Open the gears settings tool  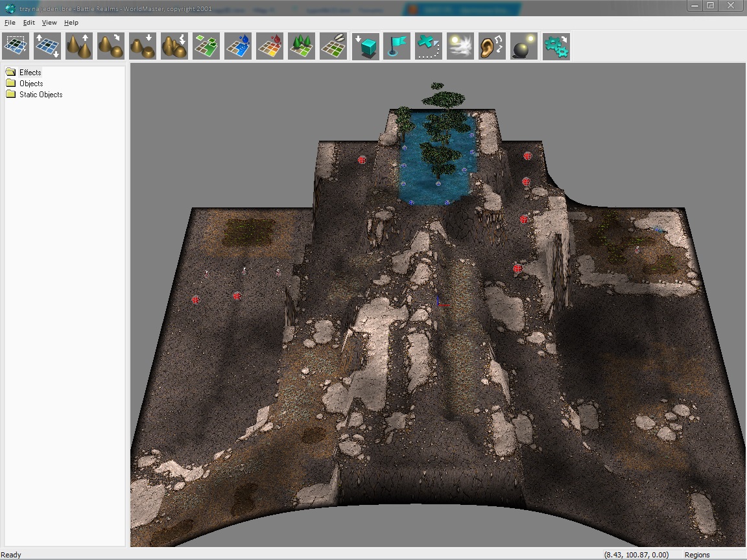click(556, 46)
